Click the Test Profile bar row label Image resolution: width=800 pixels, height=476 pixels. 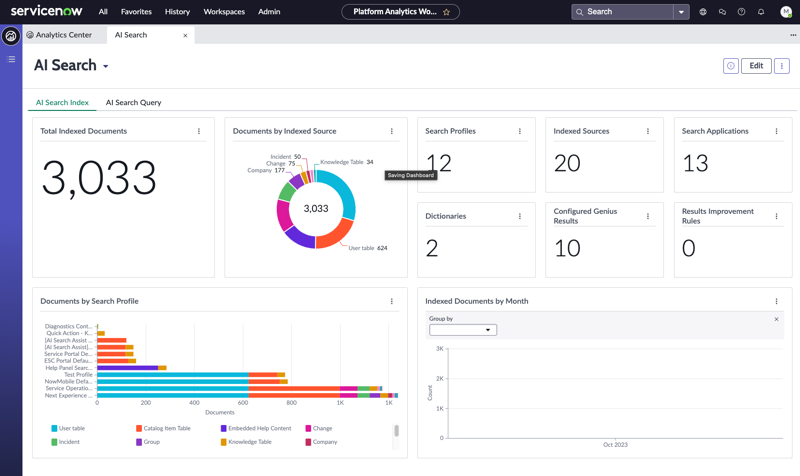pos(78,375)
